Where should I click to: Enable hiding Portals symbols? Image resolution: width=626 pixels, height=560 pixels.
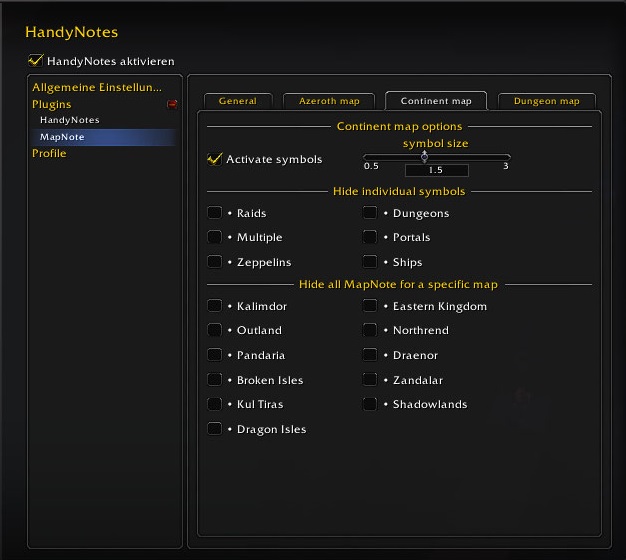pyautogui.click(x=370, y=237)
